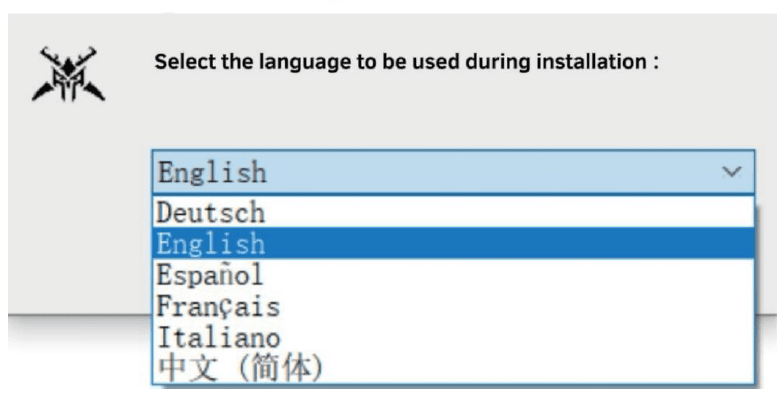Select Simplified Chinese language entry
This screenshot has width=783, height=410.
[x=240, y=367]
